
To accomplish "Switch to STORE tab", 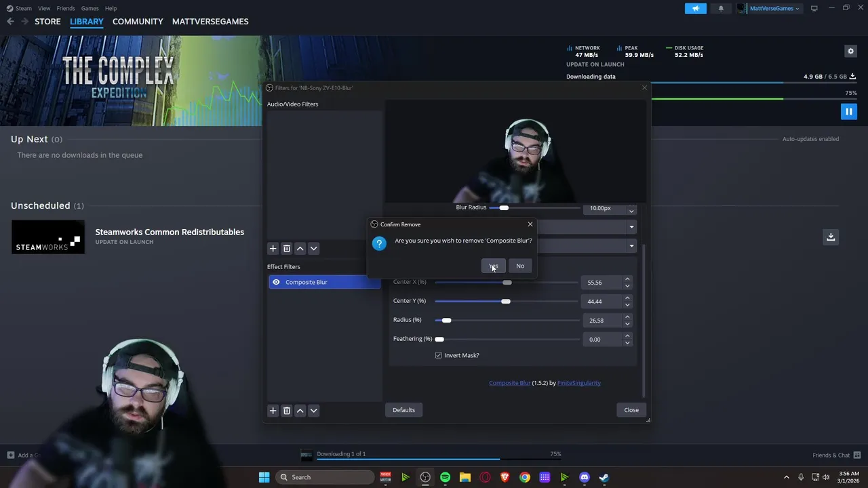I will pos(47,22).
